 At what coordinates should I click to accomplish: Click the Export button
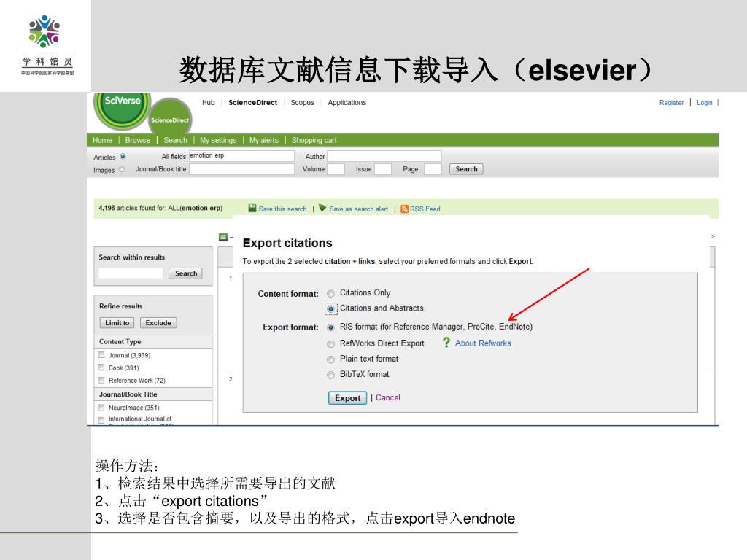pos(347,398)
